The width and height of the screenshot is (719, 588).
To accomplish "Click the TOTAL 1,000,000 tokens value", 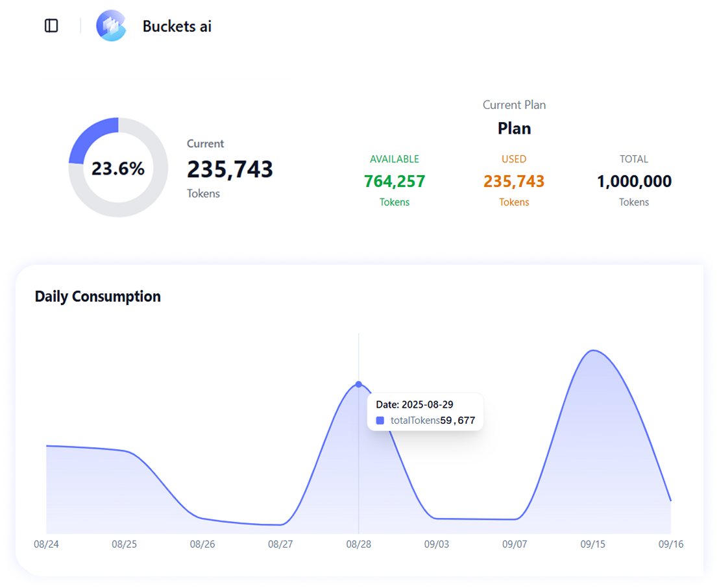I will [634, 181].
